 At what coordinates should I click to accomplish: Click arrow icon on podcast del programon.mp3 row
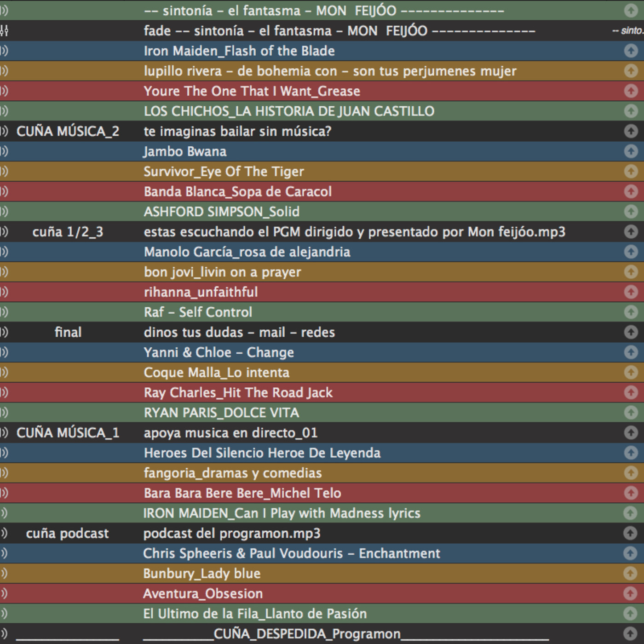point(630,533)
